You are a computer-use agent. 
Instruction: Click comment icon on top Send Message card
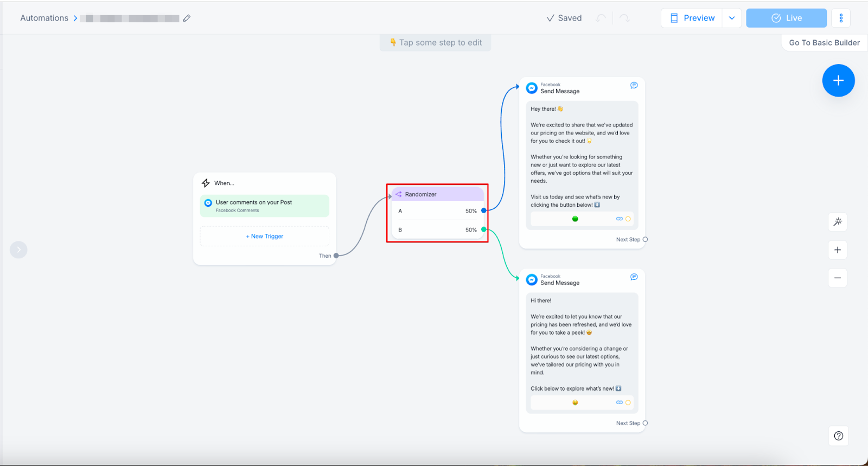click(634, 85)
